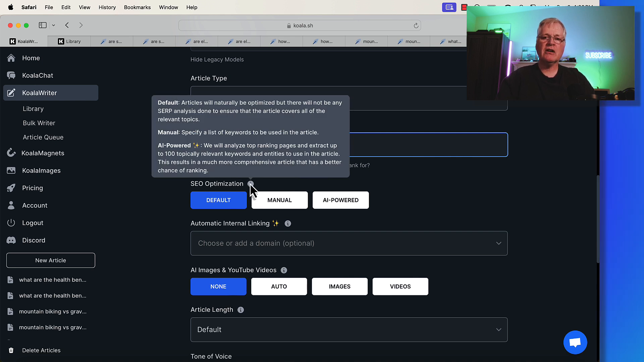This screenshot has width=644, height=362.
Task: Click the KoalaChat sidebar icon
Action: [x=11, y=75]
